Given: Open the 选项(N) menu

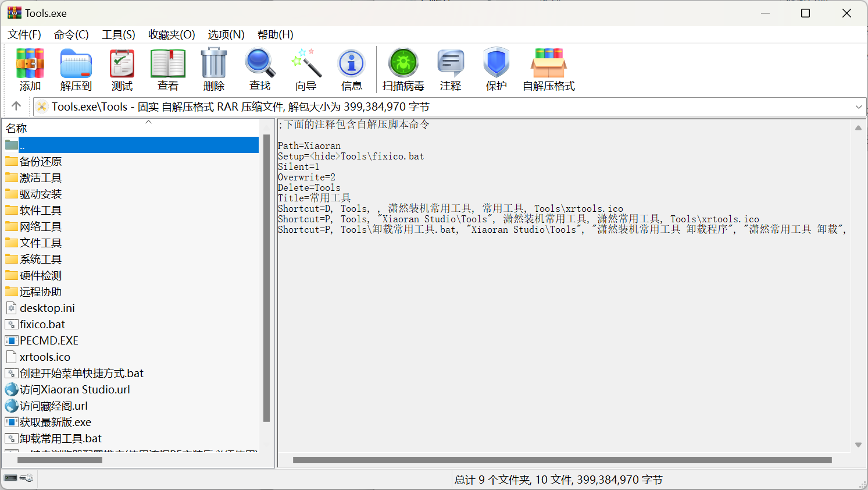Looking at the screenshot, I should pyautogui.click(x=226, y=35).
